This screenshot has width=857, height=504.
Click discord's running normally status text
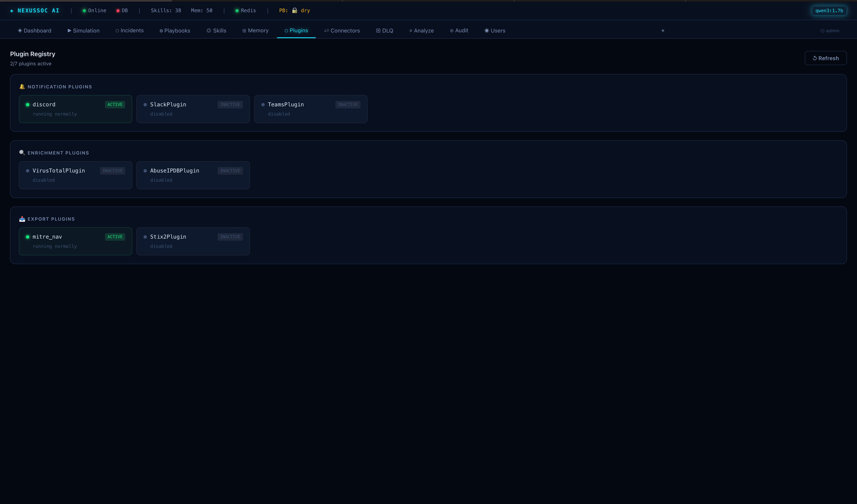pos(55,114)
